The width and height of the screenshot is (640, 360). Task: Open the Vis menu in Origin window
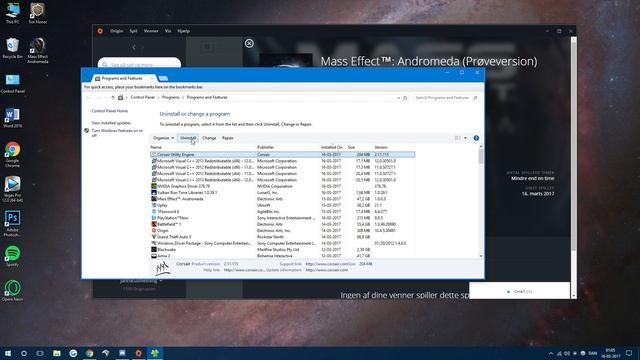[x=168, y=31]
